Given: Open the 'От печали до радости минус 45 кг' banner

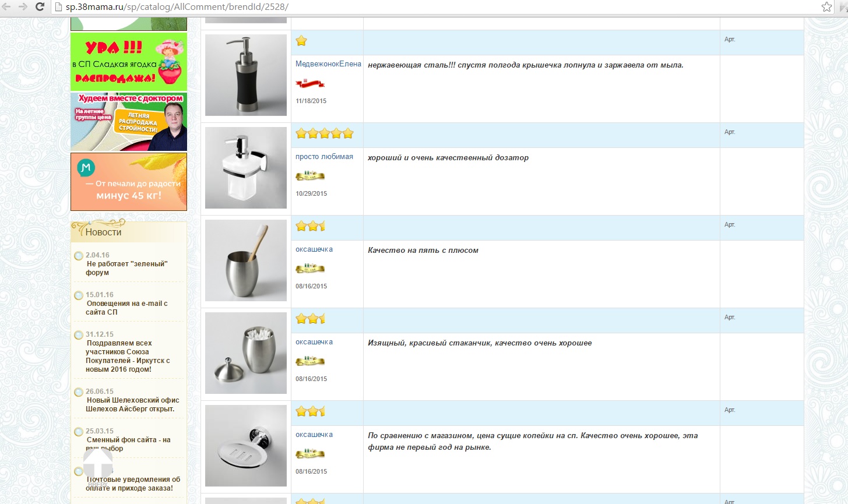Looking at the screenshot, I should click(129, 182).
